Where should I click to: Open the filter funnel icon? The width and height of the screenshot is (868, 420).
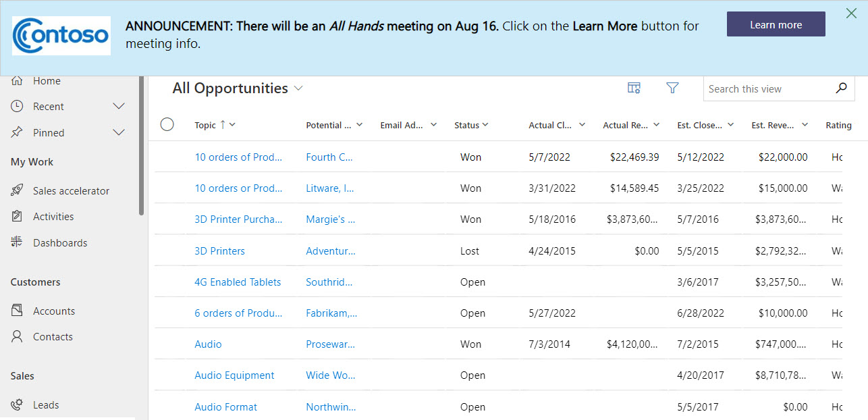pyautogui.click(x=672, y=88)
